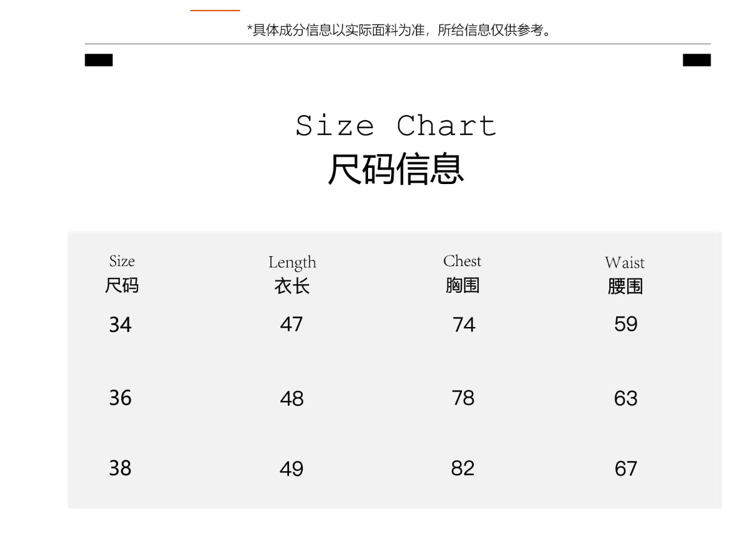Click the left black rectangle marker

[99, 60]
